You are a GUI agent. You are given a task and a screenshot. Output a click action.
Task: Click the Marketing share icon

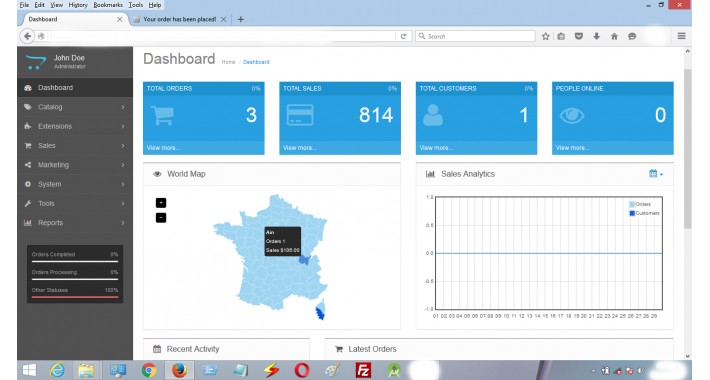[x=28, y=165]
